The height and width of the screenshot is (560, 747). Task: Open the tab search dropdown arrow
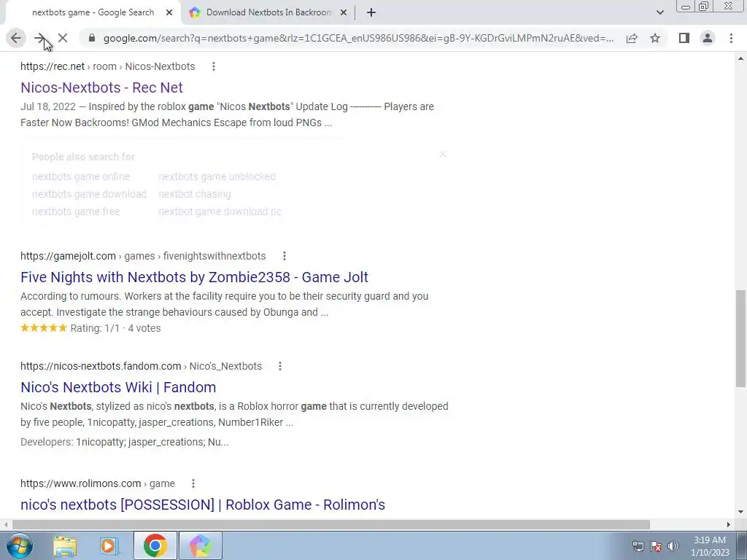[x=659, y=12]
